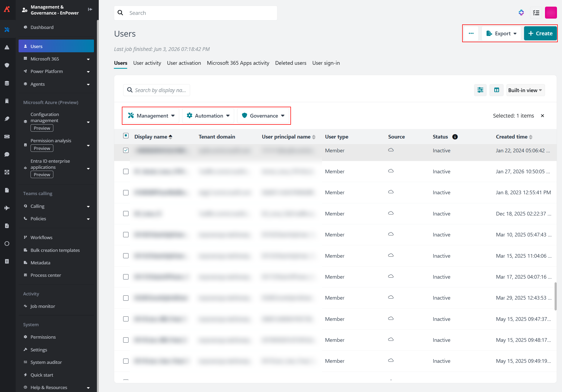562x392 pixels.
Task: Collapse the sidebar navigation panel
Action: [90, 9]
